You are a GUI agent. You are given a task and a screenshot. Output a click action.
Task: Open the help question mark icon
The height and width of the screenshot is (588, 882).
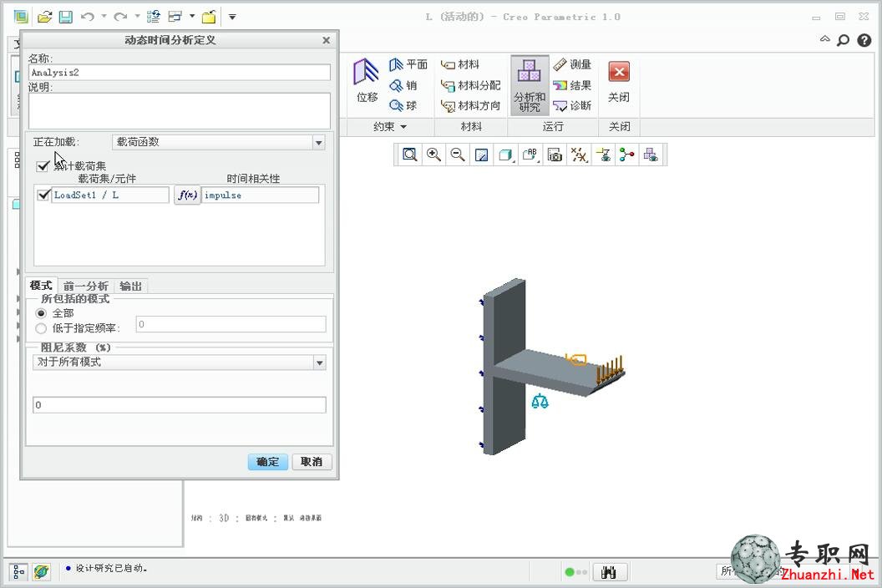pos(864,40)
